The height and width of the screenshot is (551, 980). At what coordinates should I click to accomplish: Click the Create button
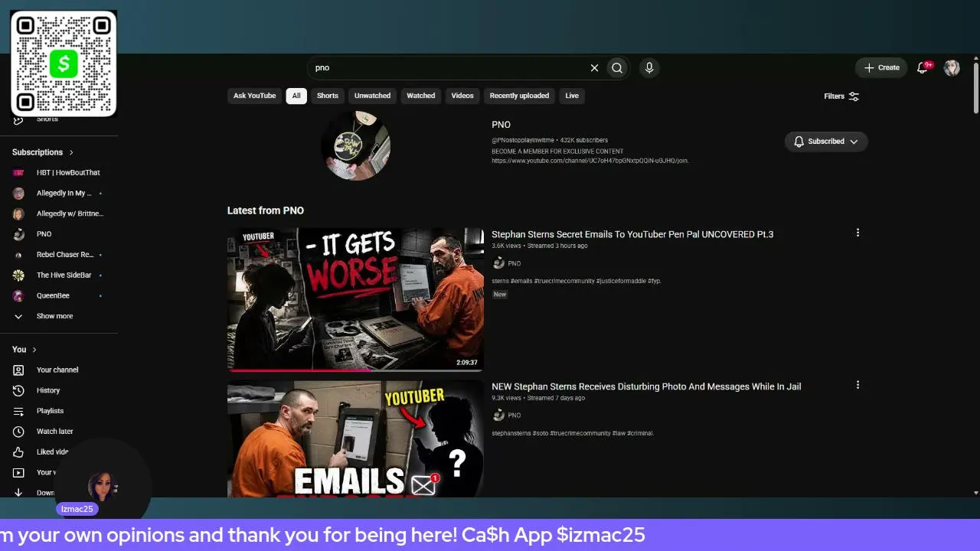[881, 68]
